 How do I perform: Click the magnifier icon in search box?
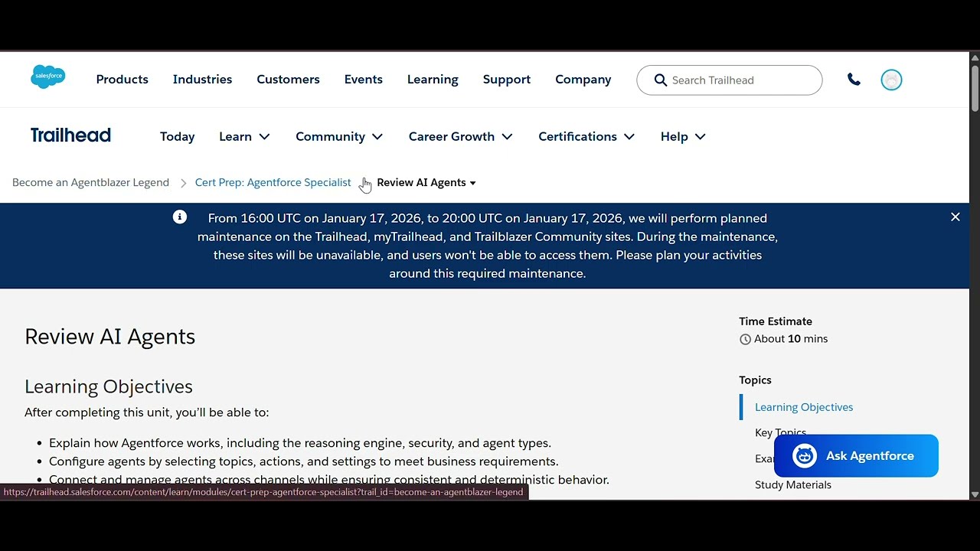click(x=661, y=80)
